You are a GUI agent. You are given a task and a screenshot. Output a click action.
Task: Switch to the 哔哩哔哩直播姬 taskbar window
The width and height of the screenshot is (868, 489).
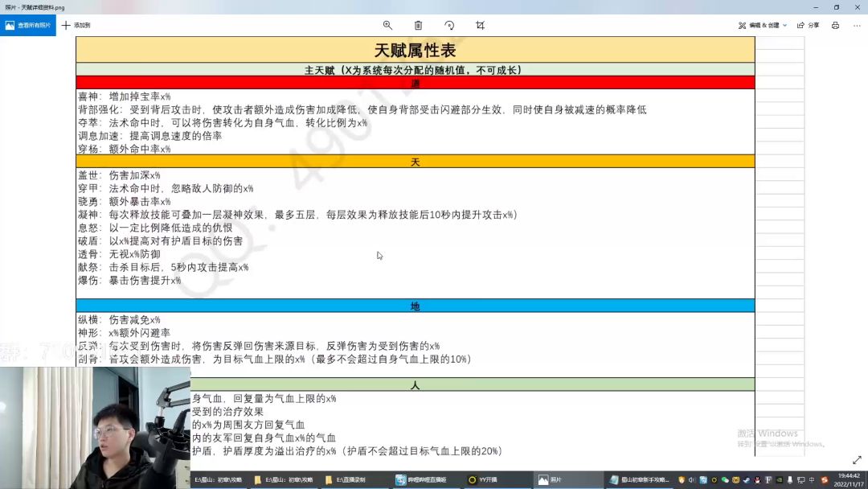pos(419,480)
